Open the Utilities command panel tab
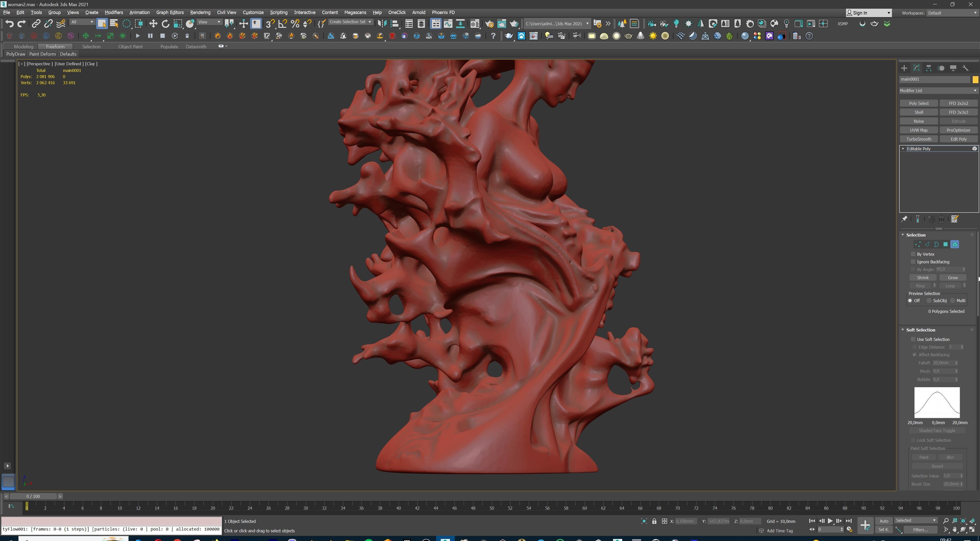This screenshot has width=980, height=541. pos(965,68)
